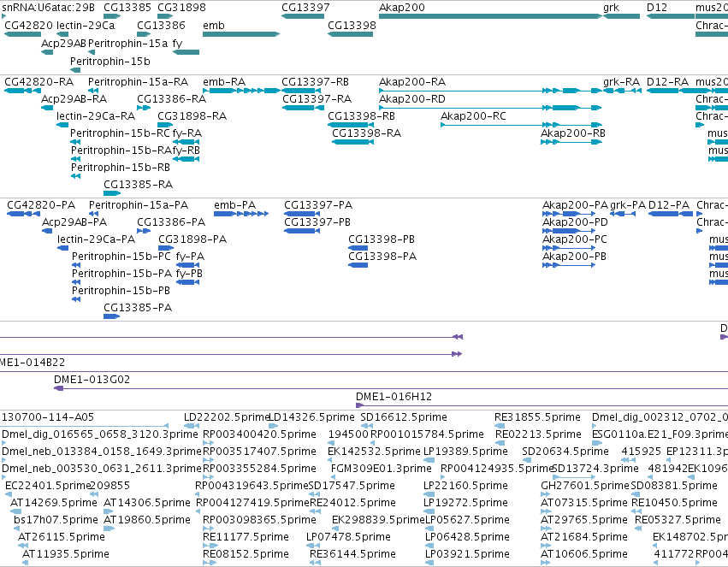Select the LP07478.5prime EST label

point(348,537)
